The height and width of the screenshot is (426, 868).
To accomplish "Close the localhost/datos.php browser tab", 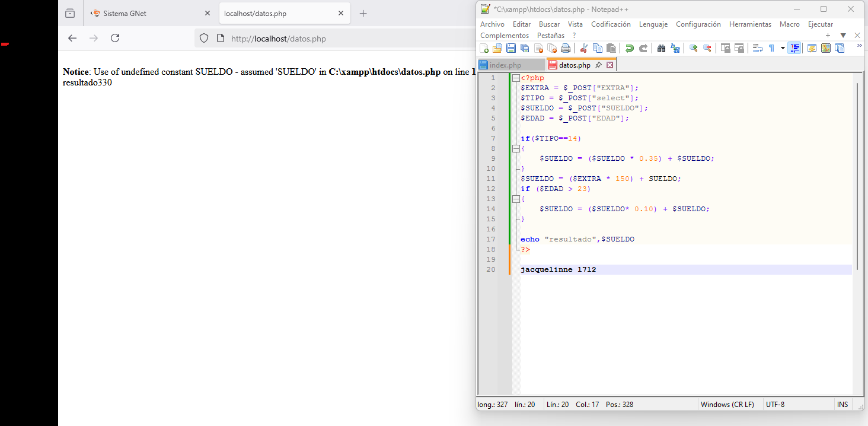I will pyautogui.click(x=341, y=13).
